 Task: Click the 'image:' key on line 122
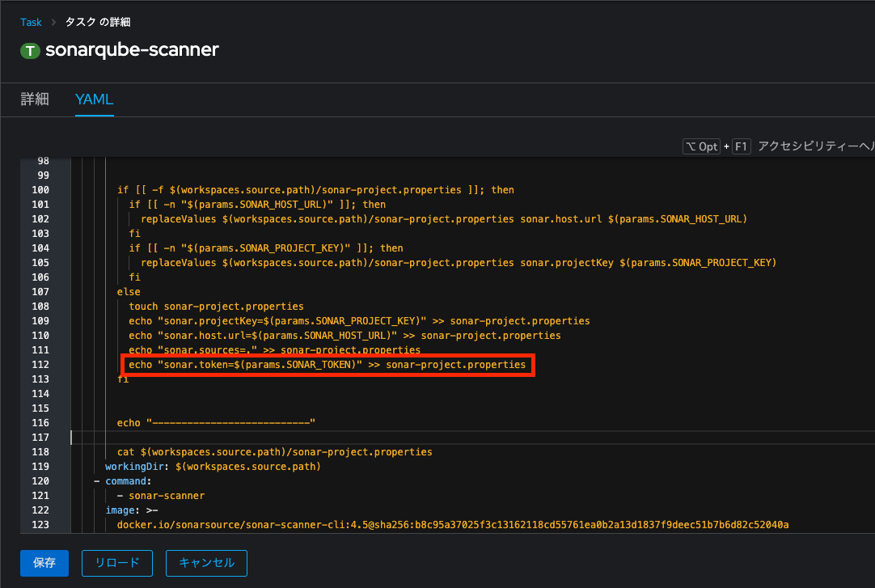tap(123, 510)
